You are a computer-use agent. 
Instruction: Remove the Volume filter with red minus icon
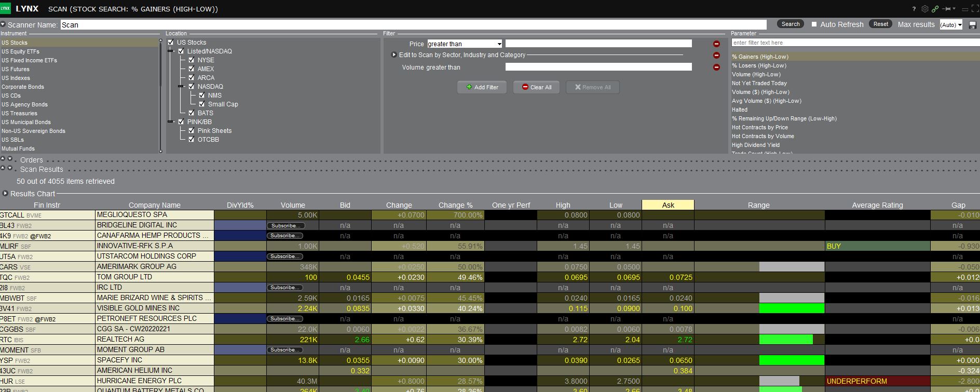[716, 67]
